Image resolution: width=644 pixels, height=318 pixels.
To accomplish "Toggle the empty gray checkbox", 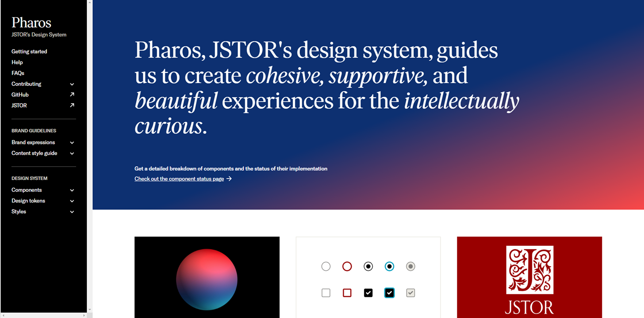I will tap(326, 293).
